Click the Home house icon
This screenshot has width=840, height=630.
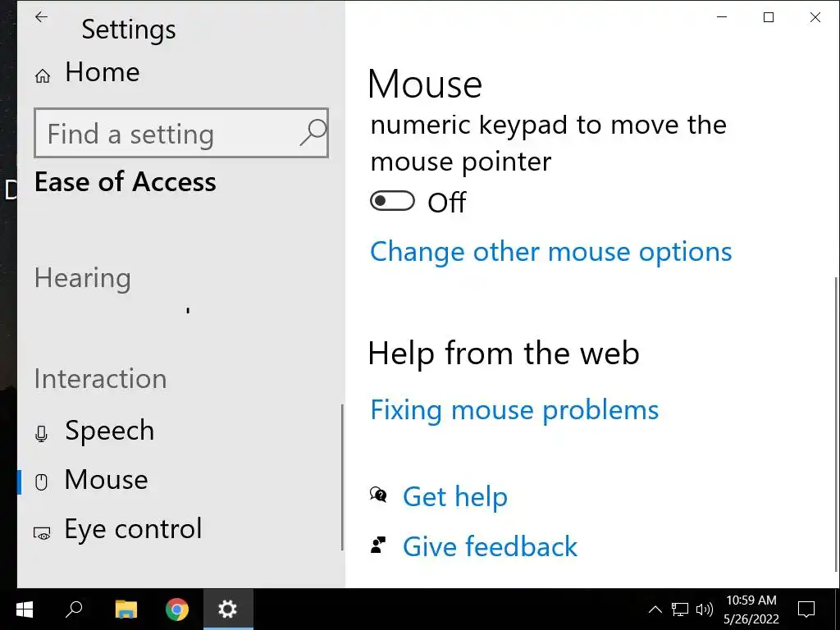43,76
